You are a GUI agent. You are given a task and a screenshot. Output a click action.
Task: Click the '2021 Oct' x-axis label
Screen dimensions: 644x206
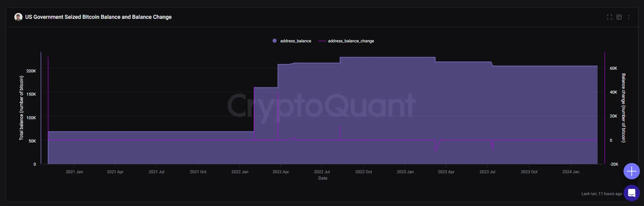[x=198, y=172]
